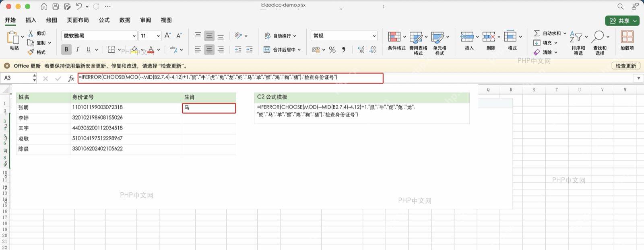The image size is (644, 250).
Task: Click the 检查更新 button
Action: coord(626,66)
